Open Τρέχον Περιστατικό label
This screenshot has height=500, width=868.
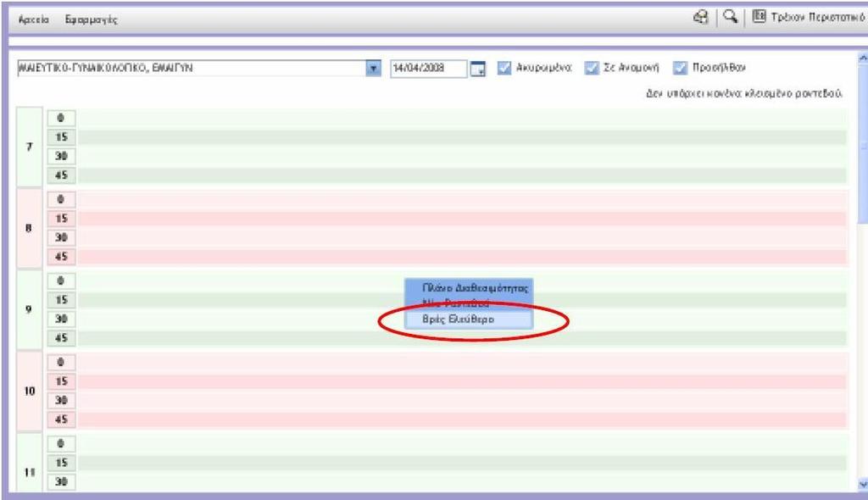817,17
